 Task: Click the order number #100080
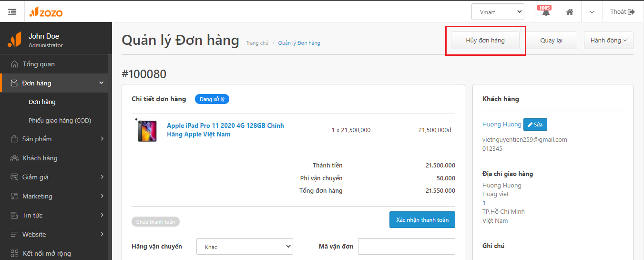click(144, 74)
